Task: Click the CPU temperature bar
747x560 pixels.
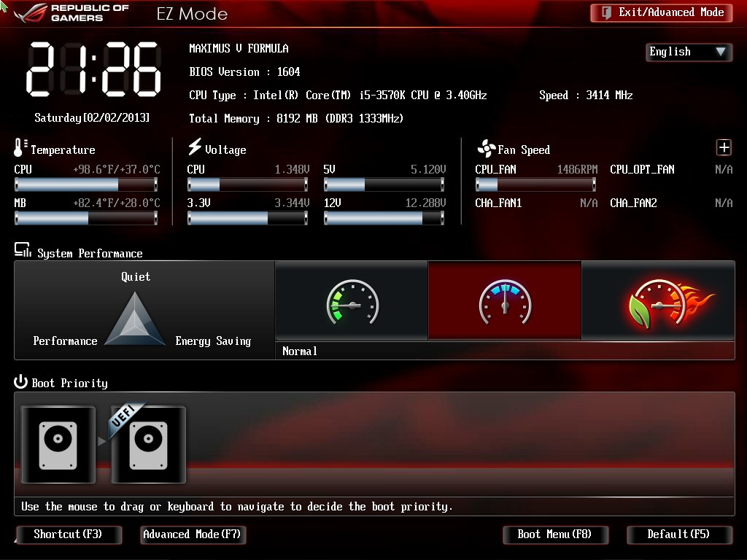Action: (86, 184)
